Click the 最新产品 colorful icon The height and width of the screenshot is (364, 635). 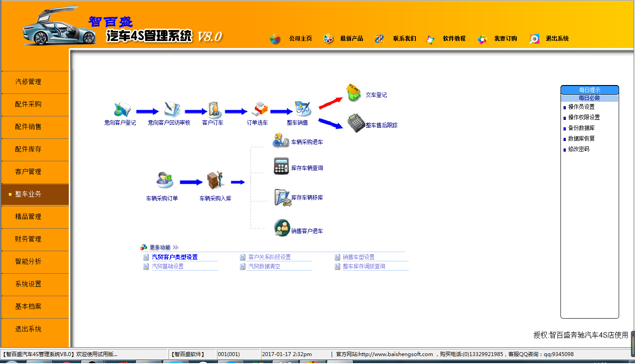328,39
